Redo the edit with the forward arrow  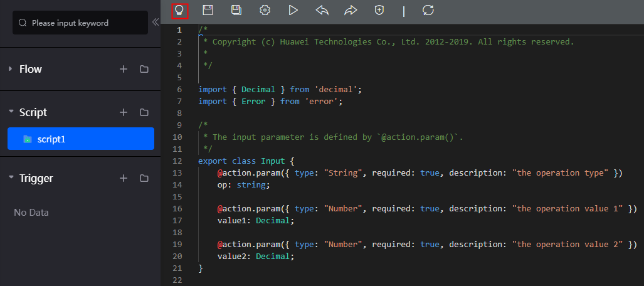coord(351,11)
